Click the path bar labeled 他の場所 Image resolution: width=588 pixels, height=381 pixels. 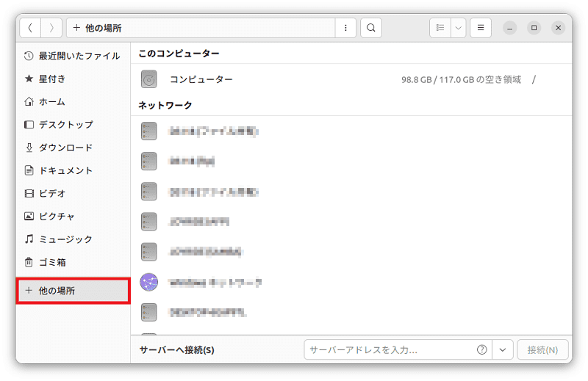[201, 28]
